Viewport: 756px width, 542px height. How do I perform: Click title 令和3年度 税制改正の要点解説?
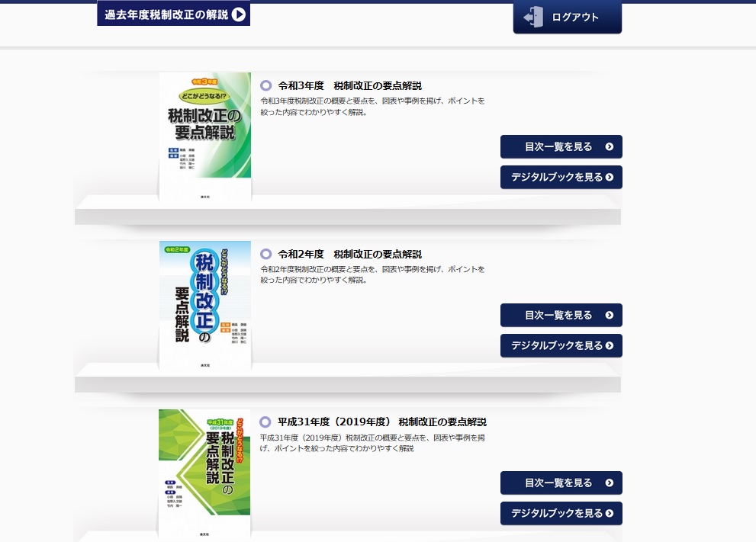[x=349, y=85]
